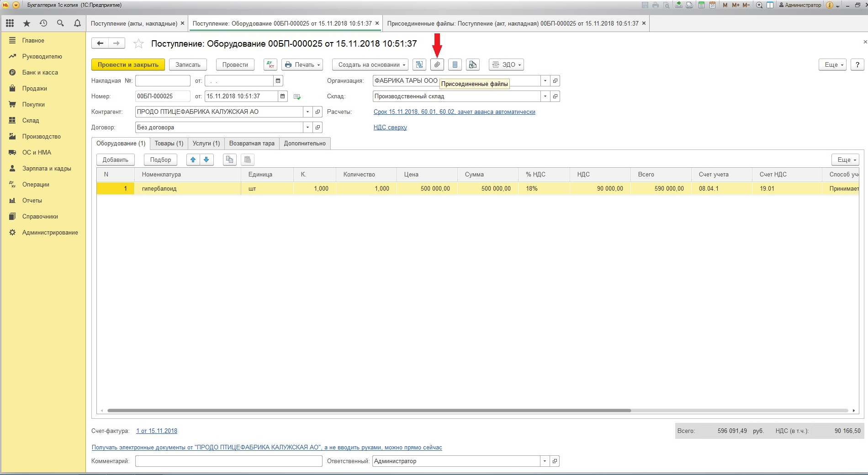Click the icon left of ЭДО button
868x475 pixels.
(473, 64)
